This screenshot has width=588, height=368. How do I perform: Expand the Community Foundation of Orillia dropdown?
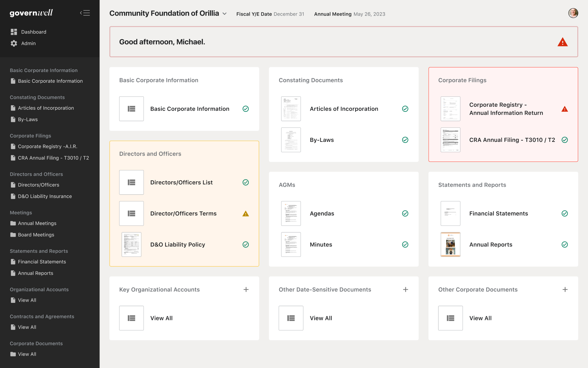[225, 14]
